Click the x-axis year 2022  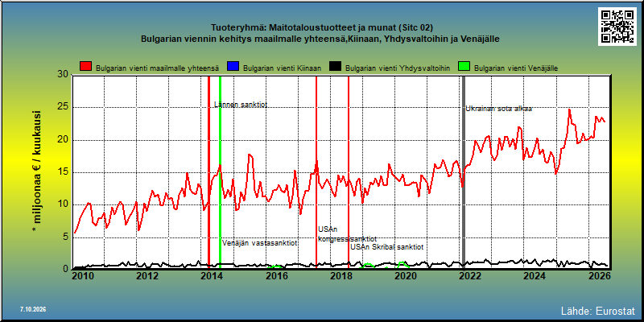469,275
